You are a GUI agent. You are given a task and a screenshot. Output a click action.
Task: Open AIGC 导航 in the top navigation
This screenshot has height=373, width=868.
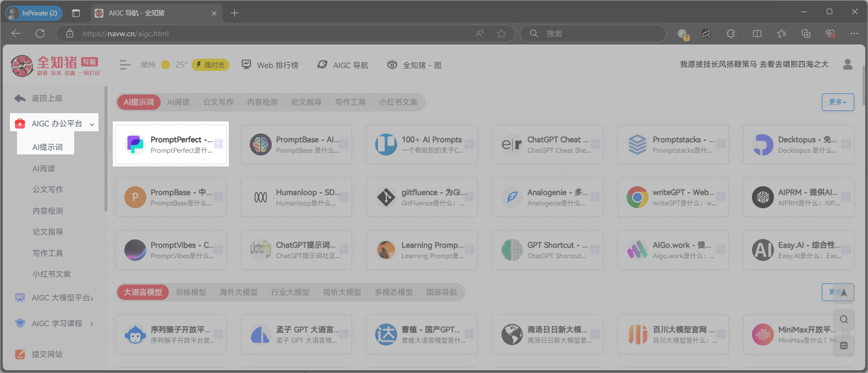point(343,65)
